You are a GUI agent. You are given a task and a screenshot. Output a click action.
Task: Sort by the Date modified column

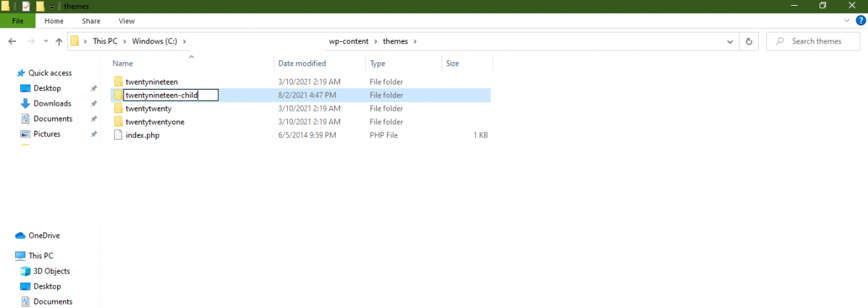click(x=302, y=64)
